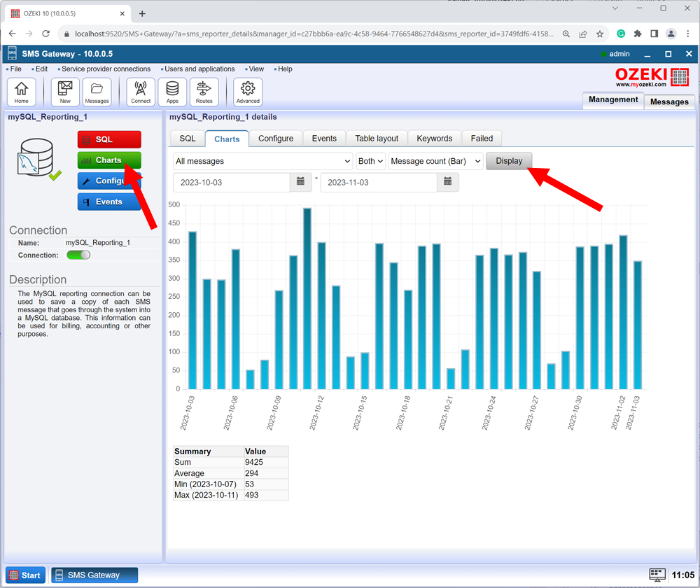Open browser three-dot menu
Viewport: 700px width, 588px height.
click(687, 34)
